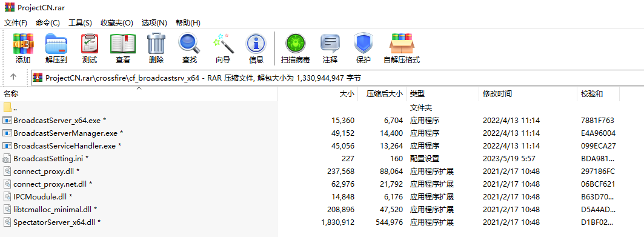
Task: Click the parent folder '..' icon
Action: pos(7,108)
